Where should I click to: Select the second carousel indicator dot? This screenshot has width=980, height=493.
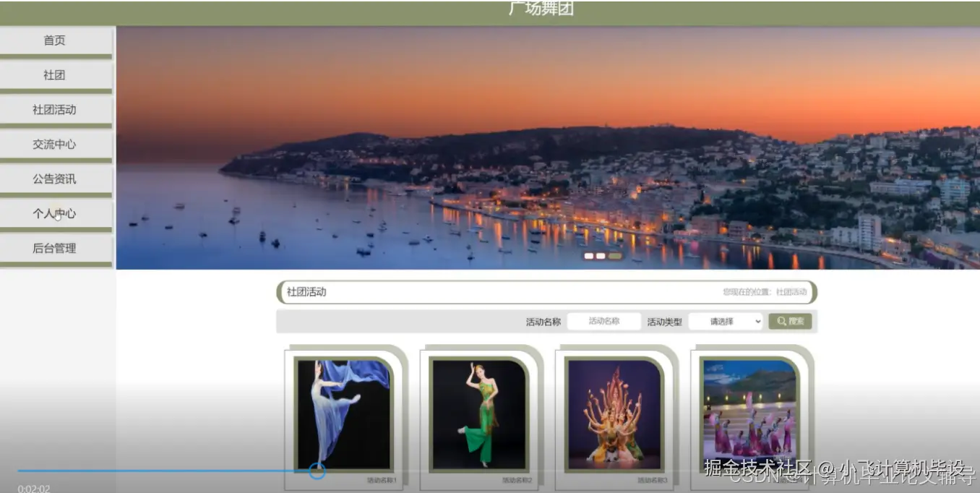601,256
